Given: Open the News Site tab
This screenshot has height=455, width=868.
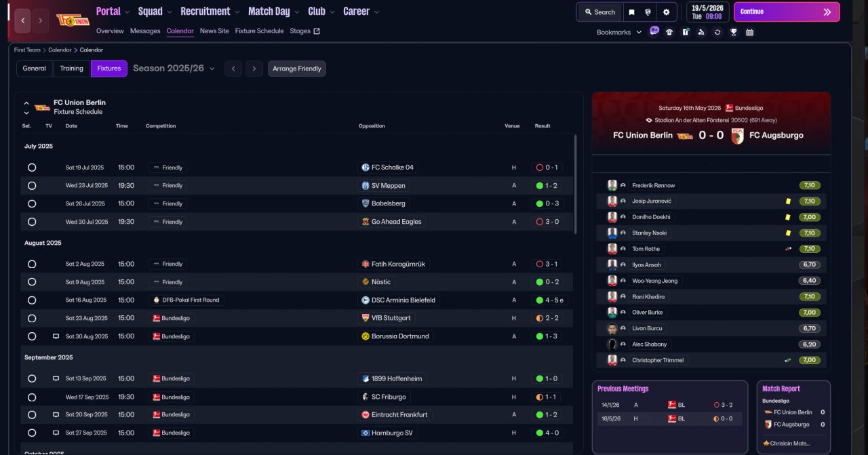Looking at the screenshot, I should pos(214,31).
